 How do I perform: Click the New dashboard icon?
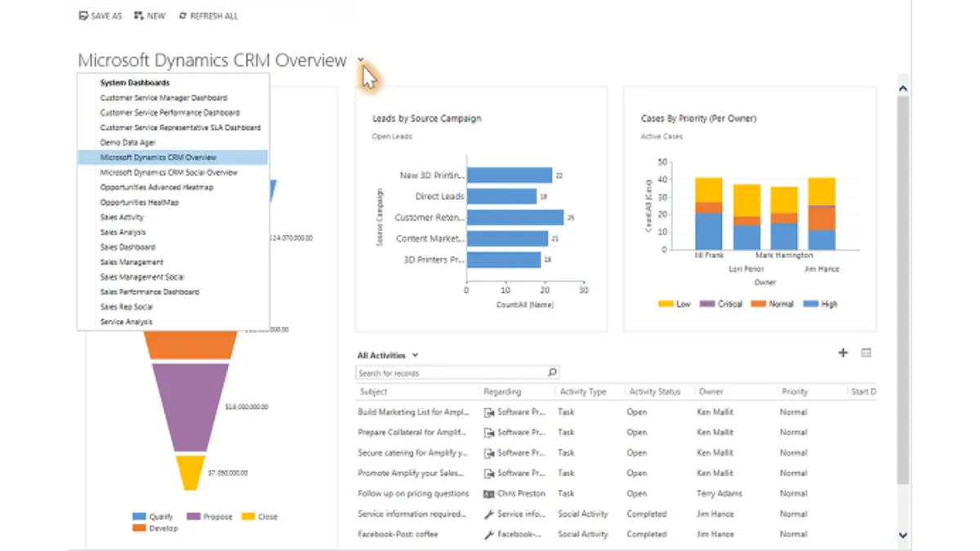tap(137, 16)
